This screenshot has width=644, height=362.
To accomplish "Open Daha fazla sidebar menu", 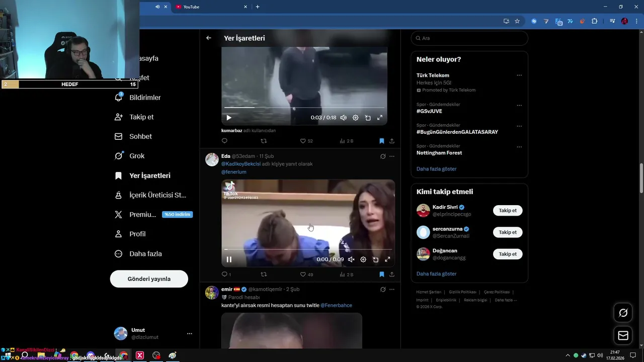I will (x=138, y=254).
